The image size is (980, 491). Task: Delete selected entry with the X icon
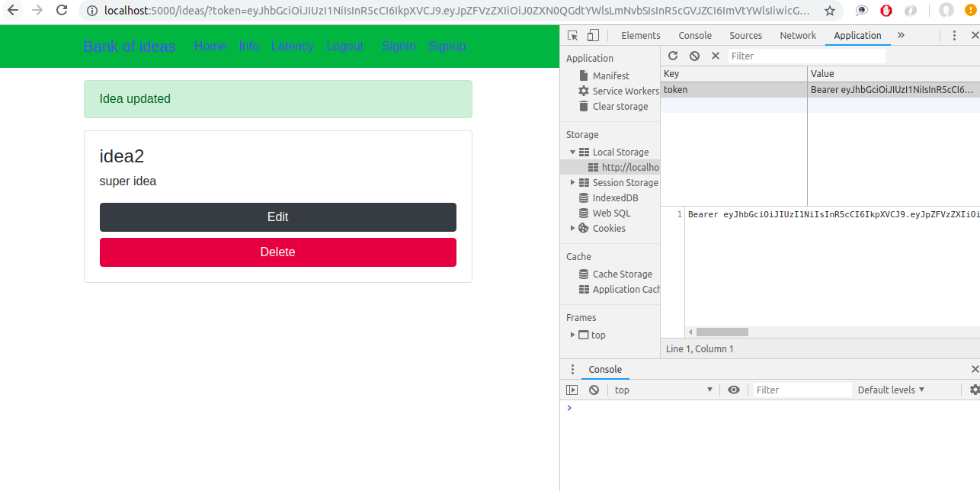[715, 56]
